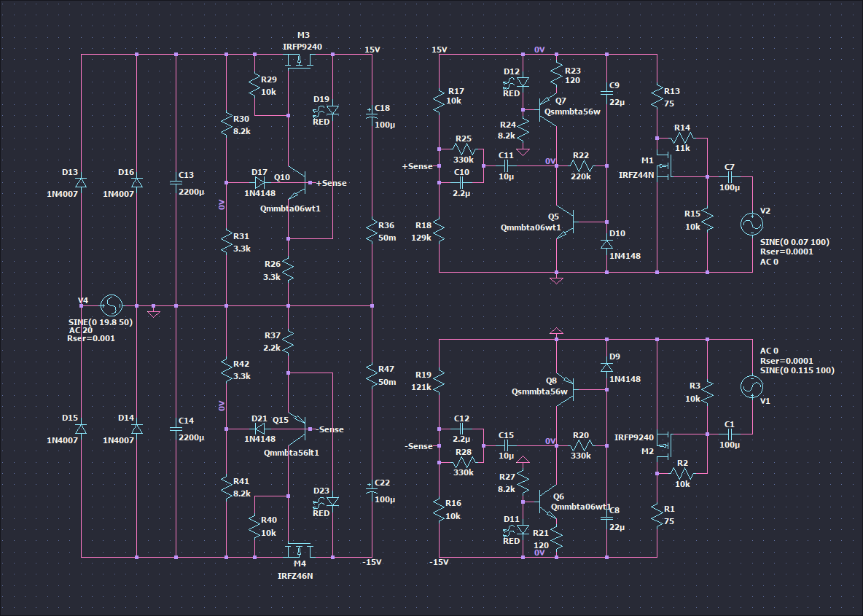Click the -Sense label left of C12
The height and width of the screenshot is (616, 863).
point(419,446)
